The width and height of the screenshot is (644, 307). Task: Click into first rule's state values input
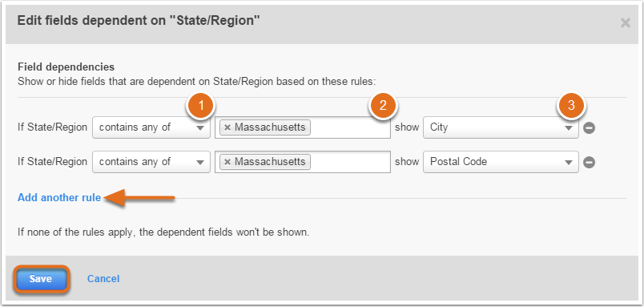click(349, 127)
